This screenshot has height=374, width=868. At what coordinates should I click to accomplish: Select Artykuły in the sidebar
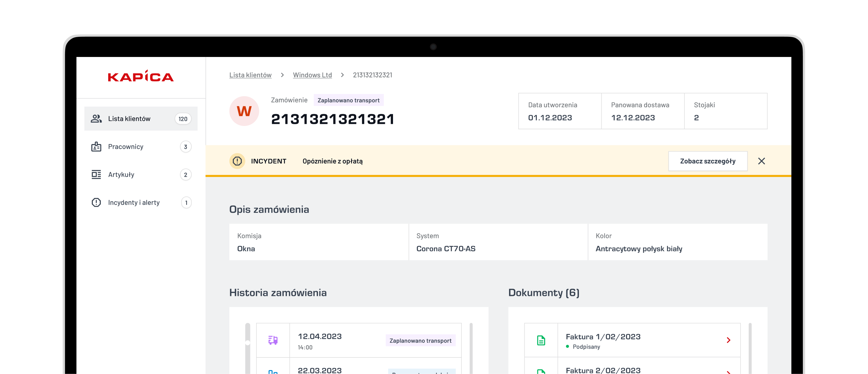pos(141,174)
